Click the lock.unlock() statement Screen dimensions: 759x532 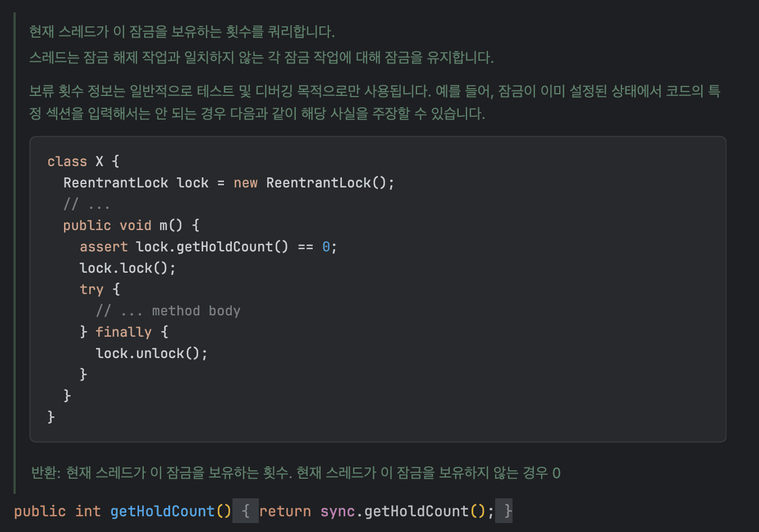[151, 354]
